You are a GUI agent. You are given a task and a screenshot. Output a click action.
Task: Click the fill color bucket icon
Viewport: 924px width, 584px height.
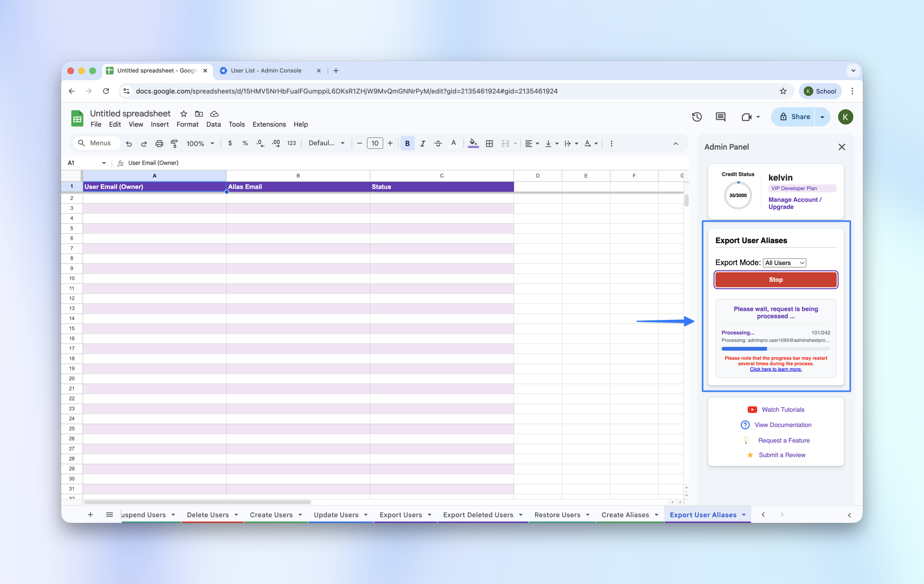(473, 143)
